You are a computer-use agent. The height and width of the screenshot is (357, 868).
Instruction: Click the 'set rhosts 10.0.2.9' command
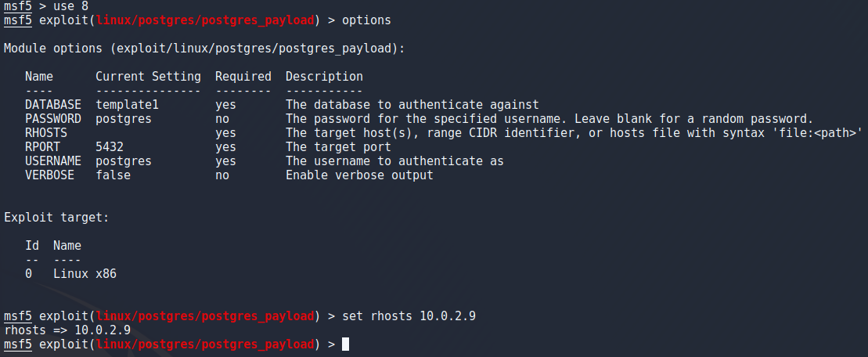pyautogui.click(x=409, y=316)
